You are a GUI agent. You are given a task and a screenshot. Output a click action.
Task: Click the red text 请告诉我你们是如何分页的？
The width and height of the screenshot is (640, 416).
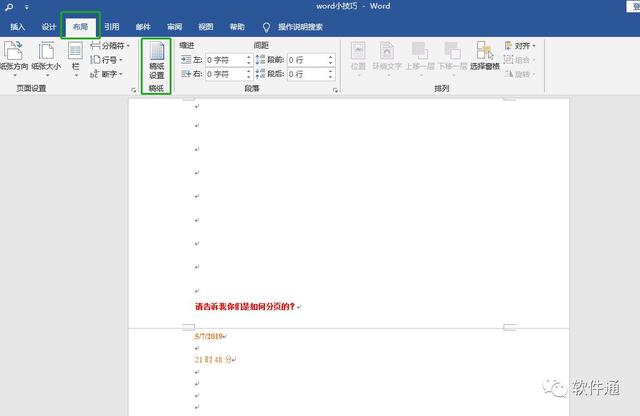(245, 306)
